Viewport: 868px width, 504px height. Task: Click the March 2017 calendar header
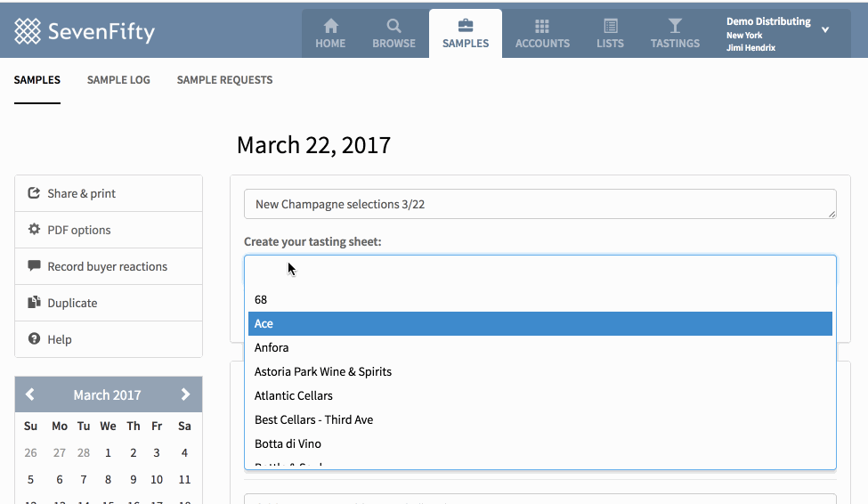pyautogui.click(x=108, y=394)
